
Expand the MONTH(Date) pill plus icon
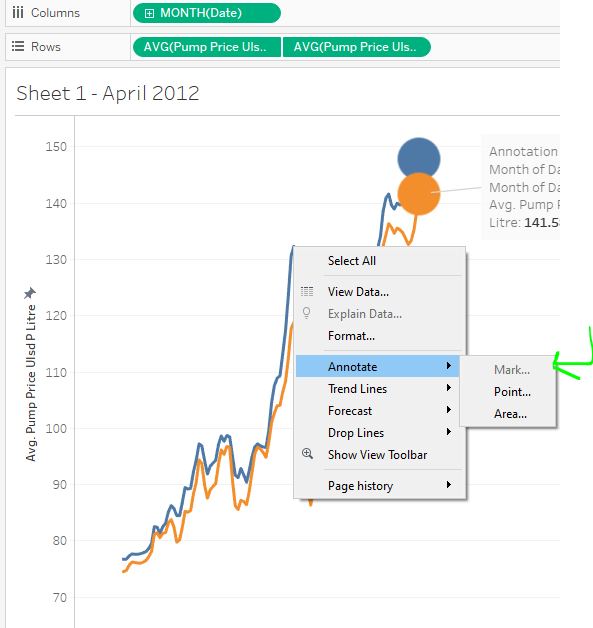coord(149,14)
